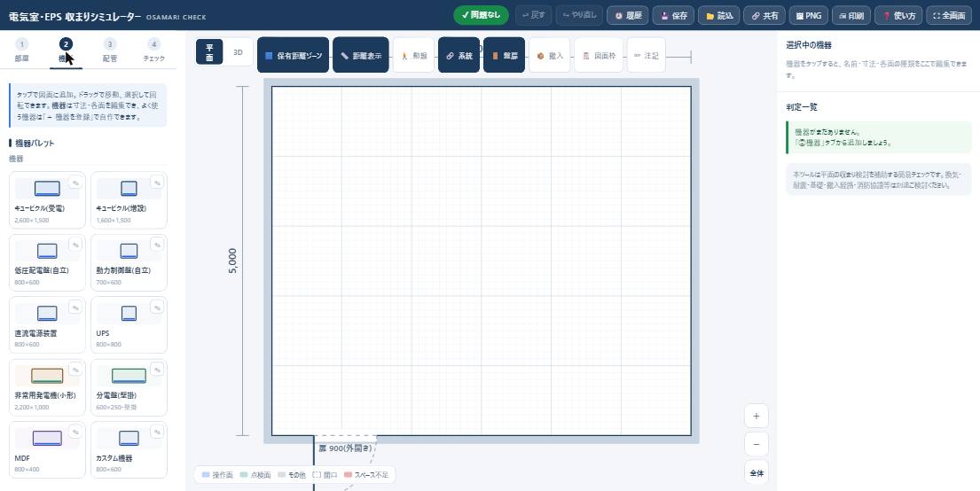The image size is (980, 491).
Task: Click the edit pencil on 低圧配電盤(自立) card
Action: pyautogui.click(x=75, y=245)
